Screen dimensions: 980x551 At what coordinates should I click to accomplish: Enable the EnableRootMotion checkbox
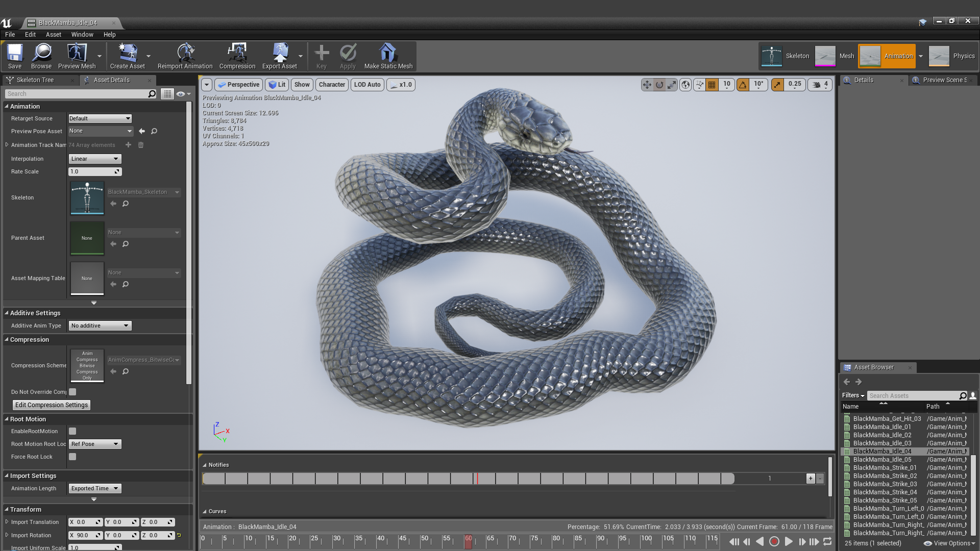point(72,432)
